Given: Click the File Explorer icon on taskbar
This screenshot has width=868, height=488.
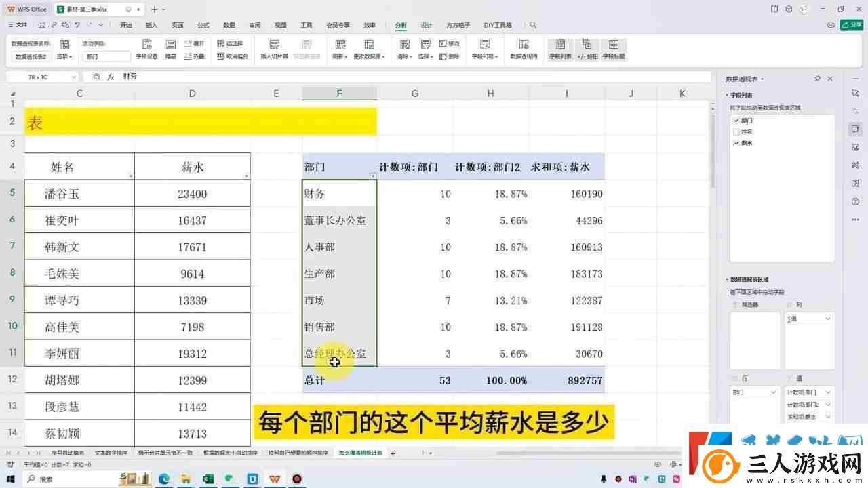Looking at the screenshot, I should 186,479.
